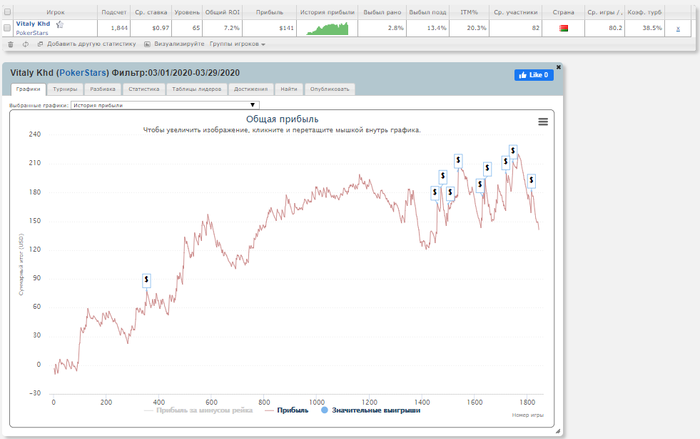The width and height of the screenshot is (700, 439).
Task: Go to the 'Опубликовать' tab
Action: pyautogui.click(x=329, y=89)
